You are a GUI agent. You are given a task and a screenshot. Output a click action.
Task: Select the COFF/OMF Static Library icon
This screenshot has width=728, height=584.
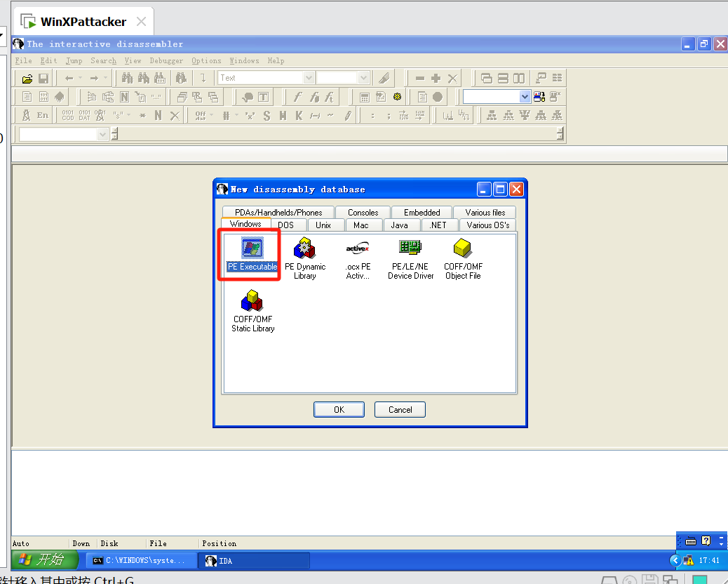tap(252, 311)
